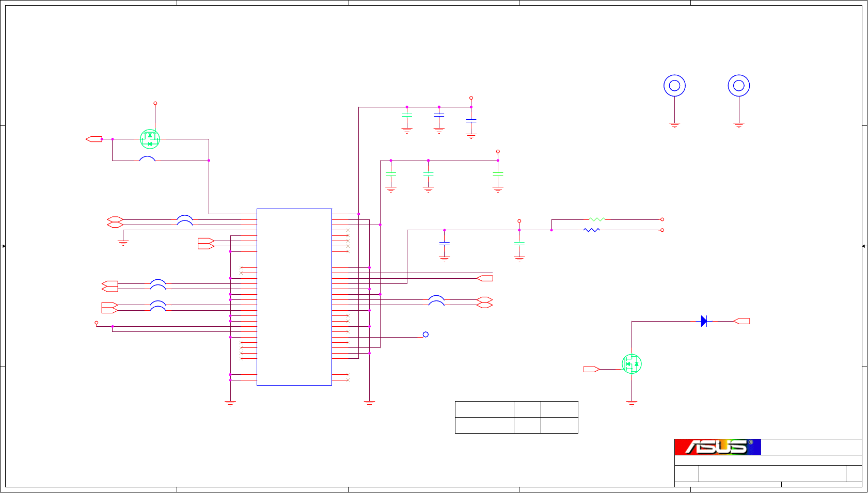Screen dimensions: 868x493
Task: Select the left mounting hole symbol
Action: click(674, 86)
